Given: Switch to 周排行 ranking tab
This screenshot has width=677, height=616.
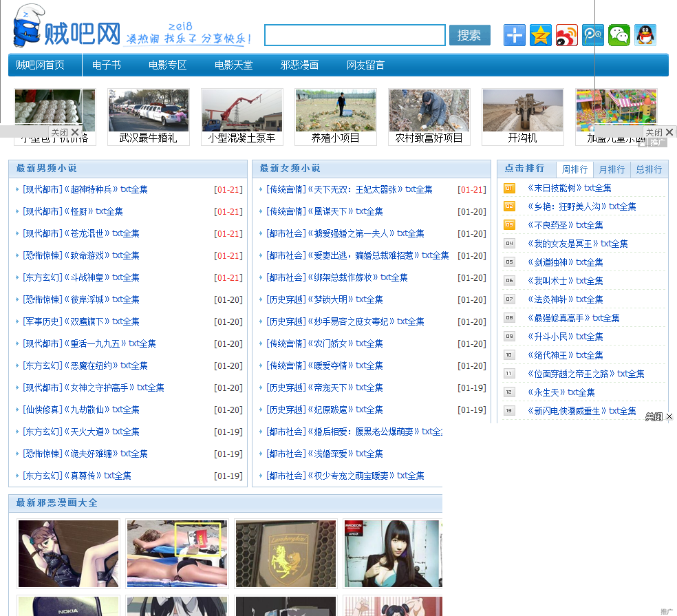Looking at the screenshot, I should point(574,169).
